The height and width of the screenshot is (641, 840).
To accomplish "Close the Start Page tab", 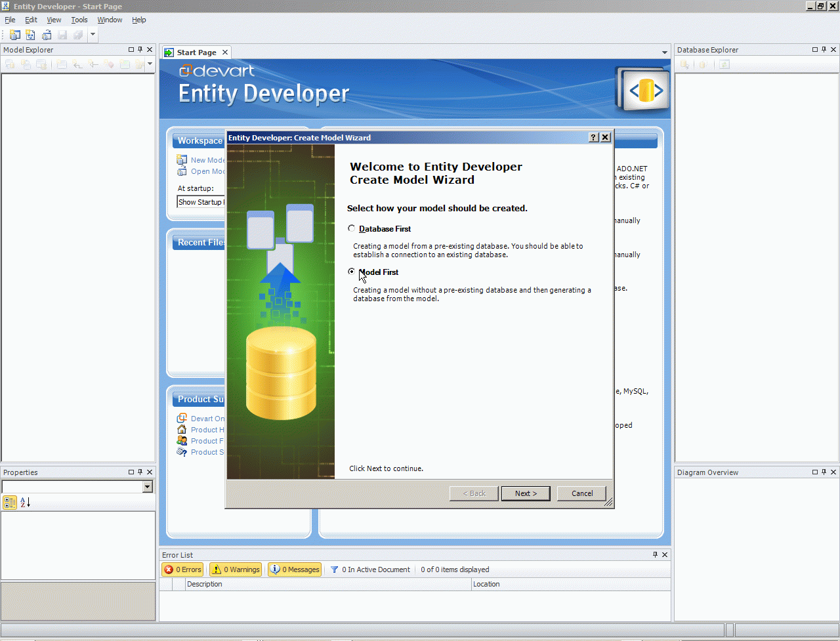I will tap(225, 52).
